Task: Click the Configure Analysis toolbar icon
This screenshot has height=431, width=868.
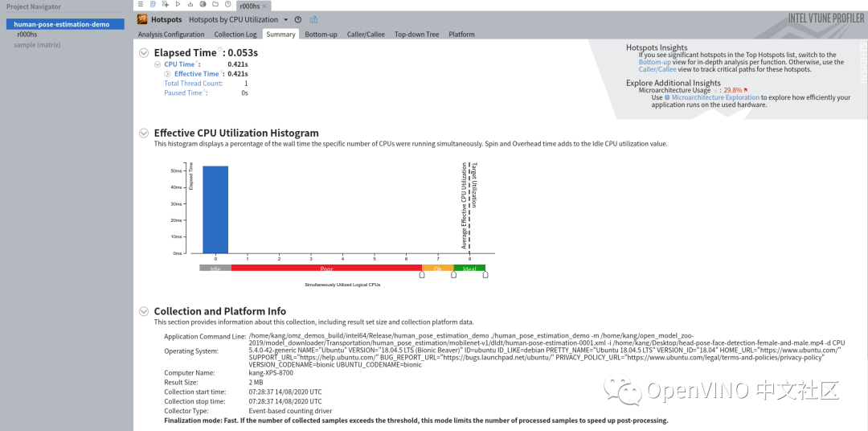Action: coord(165,5)
